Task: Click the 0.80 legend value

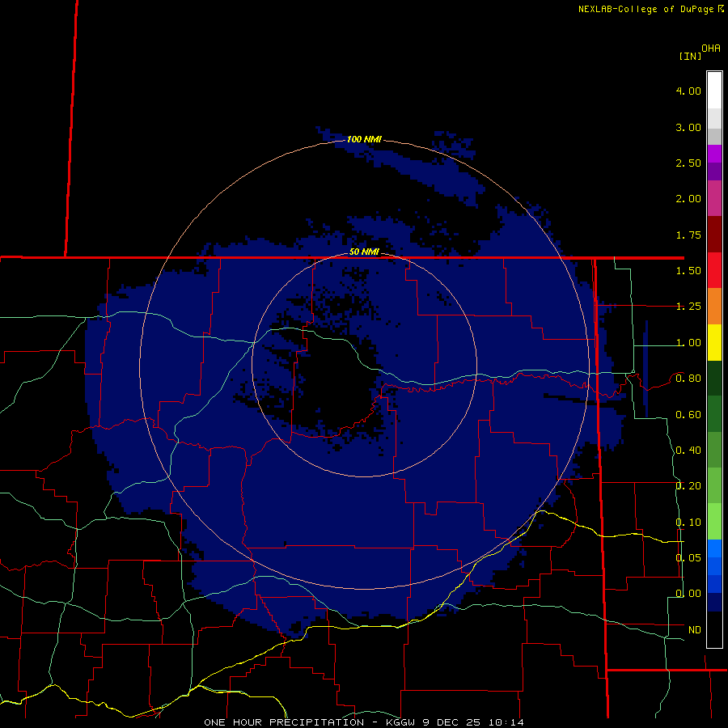Action: 688,379
